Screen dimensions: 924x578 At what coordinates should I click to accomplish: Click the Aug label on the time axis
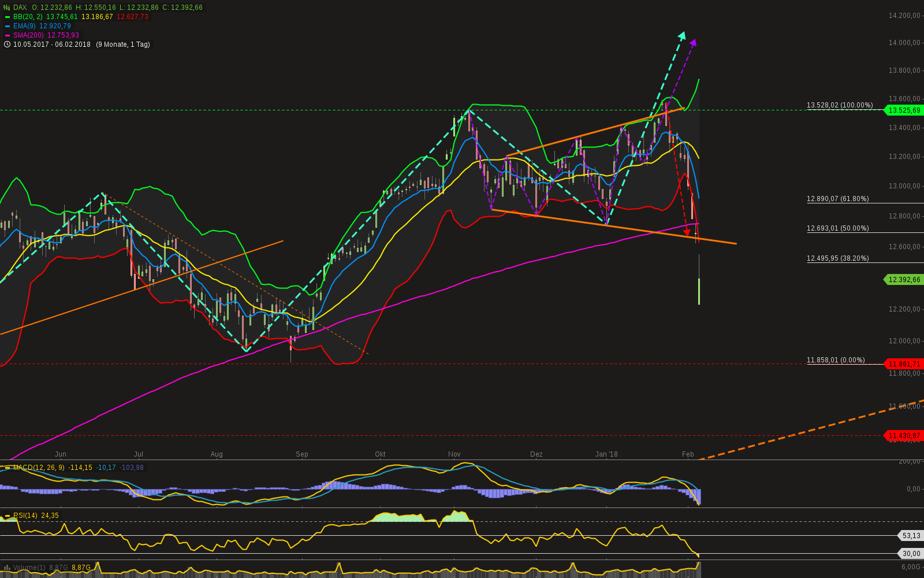click(x=217, y=454)
